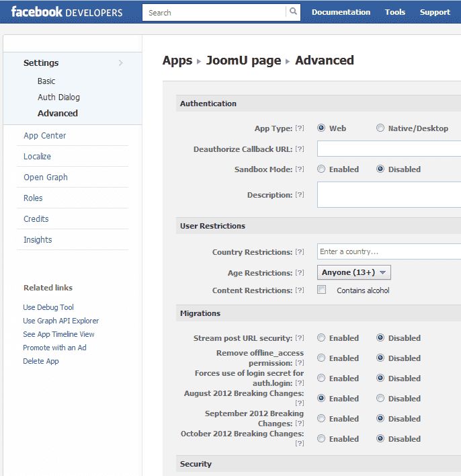
Task: Open Documentation in the top navigation
Action: (341, 12)
